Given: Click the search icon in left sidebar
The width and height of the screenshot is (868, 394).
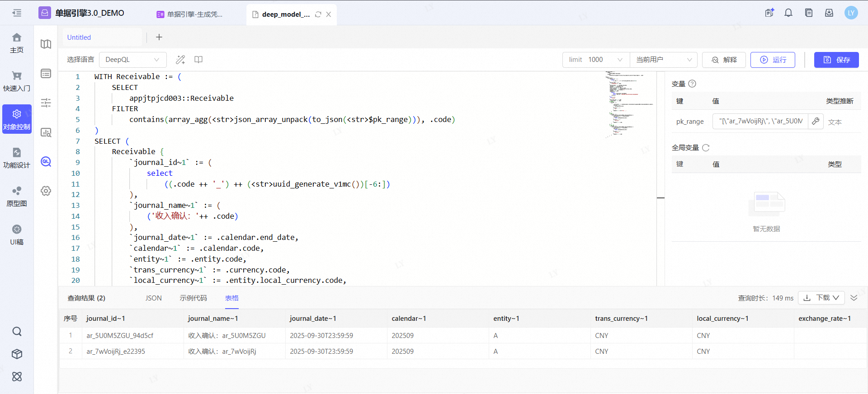Looking at the screenshot, I should (x=17, y=332).
